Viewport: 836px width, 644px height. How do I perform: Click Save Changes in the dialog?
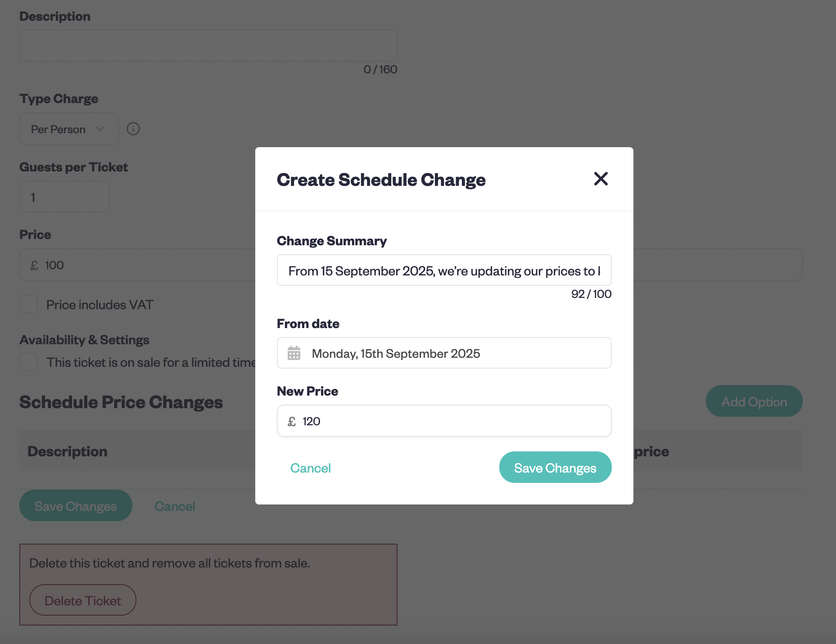click(555, 467)
